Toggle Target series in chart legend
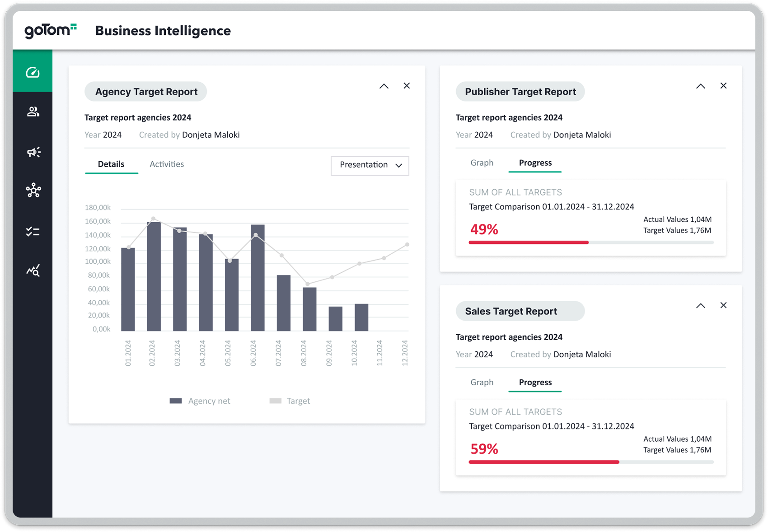The height and width of the screenshot is (532, 768). point(290,401)
